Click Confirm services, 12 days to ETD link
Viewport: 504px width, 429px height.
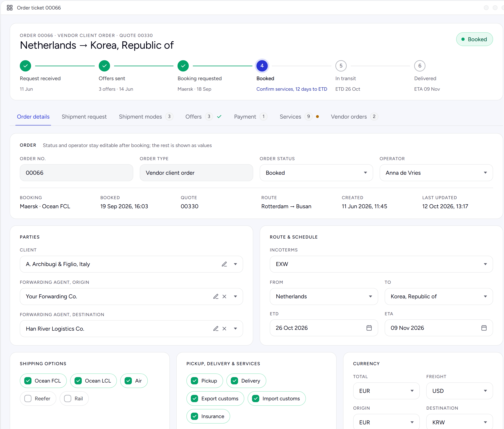tap(292, 89)
